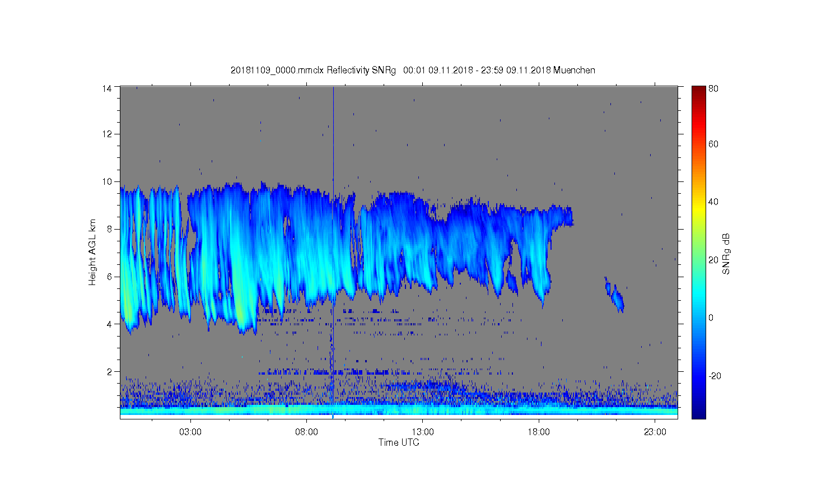The height and width of the screenshot is (504, 840).
Task: Click the station name "Muenchen" in the title
Action: tap(574, 71)
